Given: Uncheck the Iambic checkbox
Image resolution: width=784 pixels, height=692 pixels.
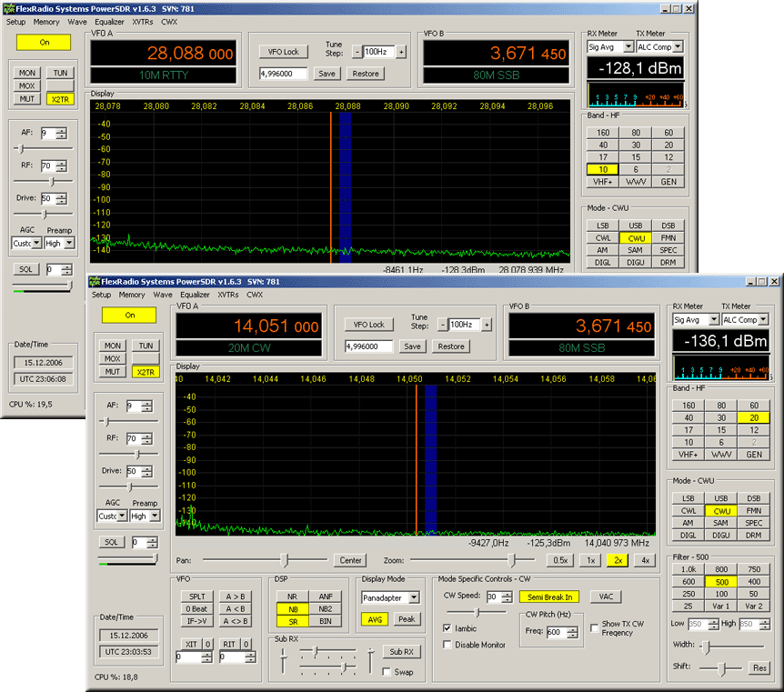Looking at the screenshot, I should coord(447,628).
